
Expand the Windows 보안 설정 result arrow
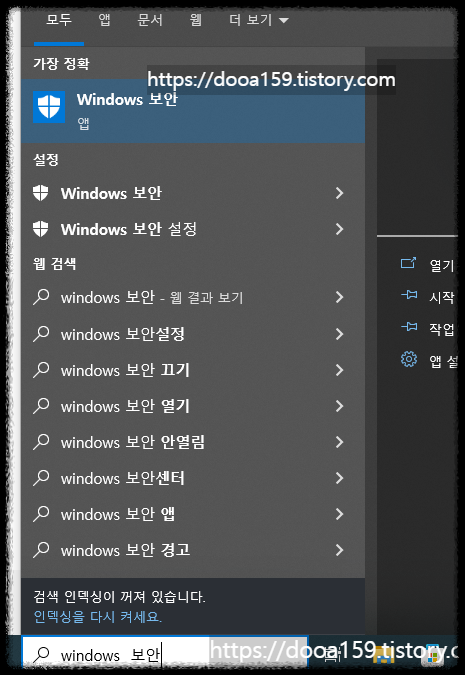[340, 229]
